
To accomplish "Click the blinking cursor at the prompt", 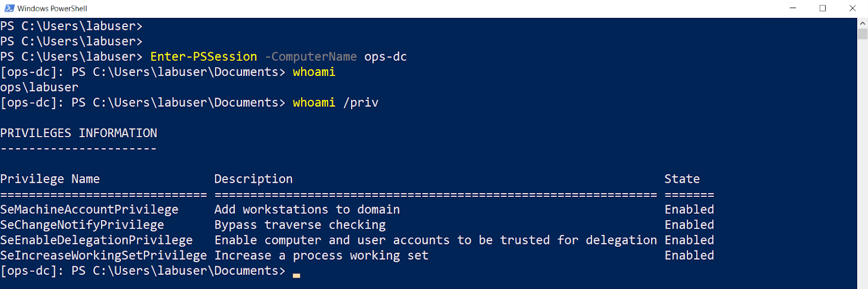I will point(296,275).
